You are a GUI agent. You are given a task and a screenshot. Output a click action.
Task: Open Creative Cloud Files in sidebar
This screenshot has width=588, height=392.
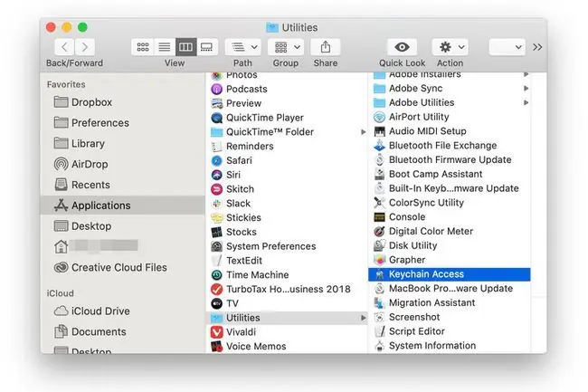click(122, 267)
